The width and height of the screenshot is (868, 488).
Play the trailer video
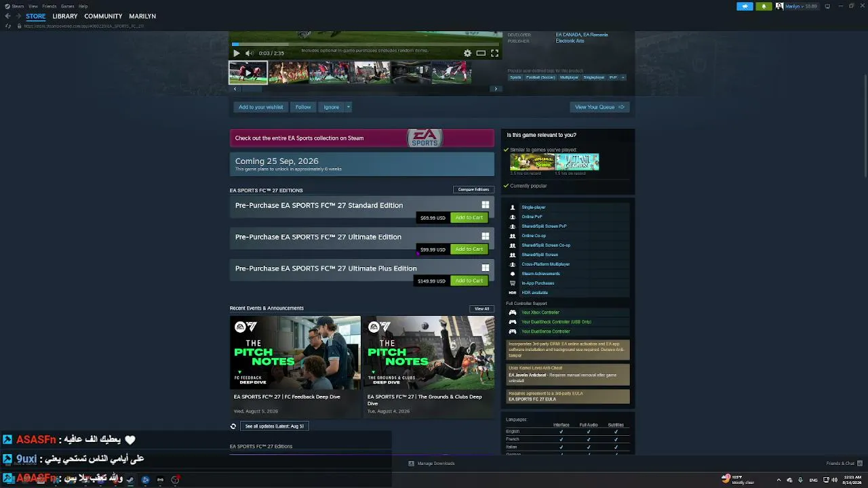tap(236, 53)
